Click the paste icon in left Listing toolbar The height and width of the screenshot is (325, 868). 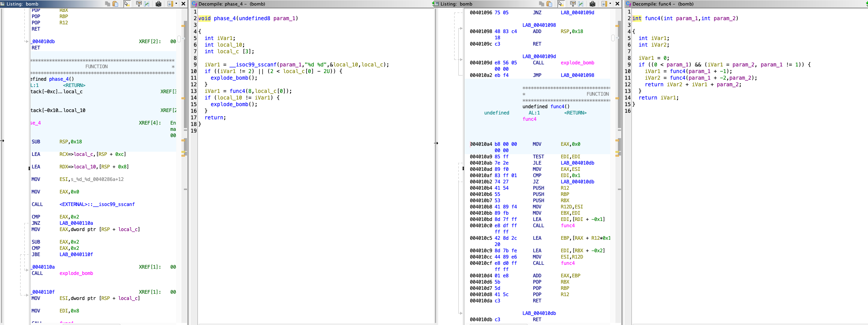(115, 4)
